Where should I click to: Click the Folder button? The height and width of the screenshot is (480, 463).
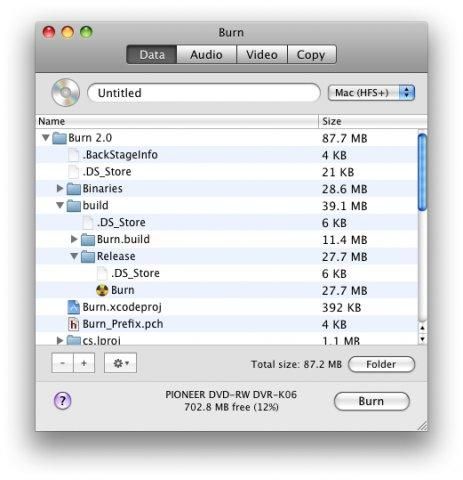381,364
